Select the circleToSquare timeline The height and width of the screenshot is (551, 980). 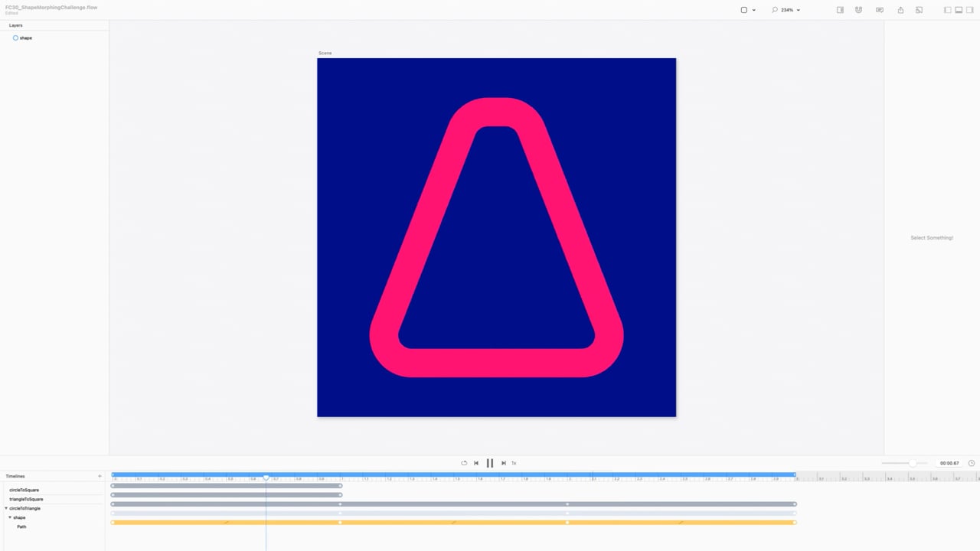(24, 490)
